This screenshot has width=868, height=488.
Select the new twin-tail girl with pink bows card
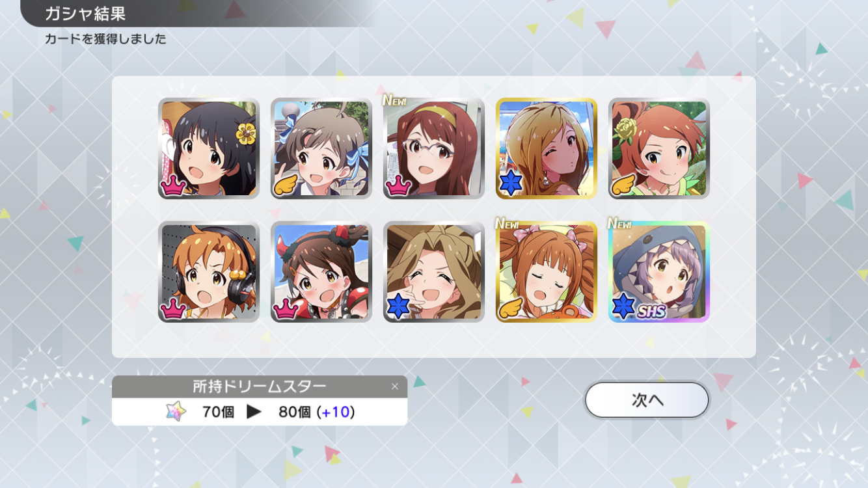[x=547, y=272]
